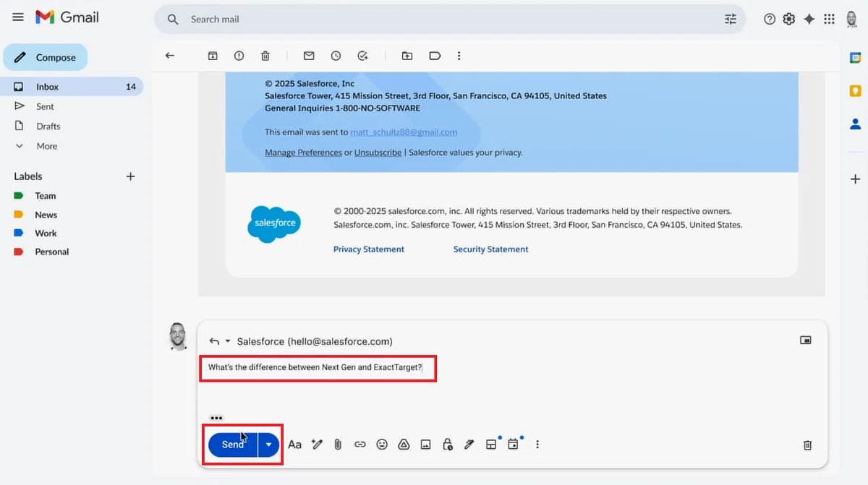Open Contacts in side panel
Viewport: 868px width, 485px height.
(x=856, y=124)
